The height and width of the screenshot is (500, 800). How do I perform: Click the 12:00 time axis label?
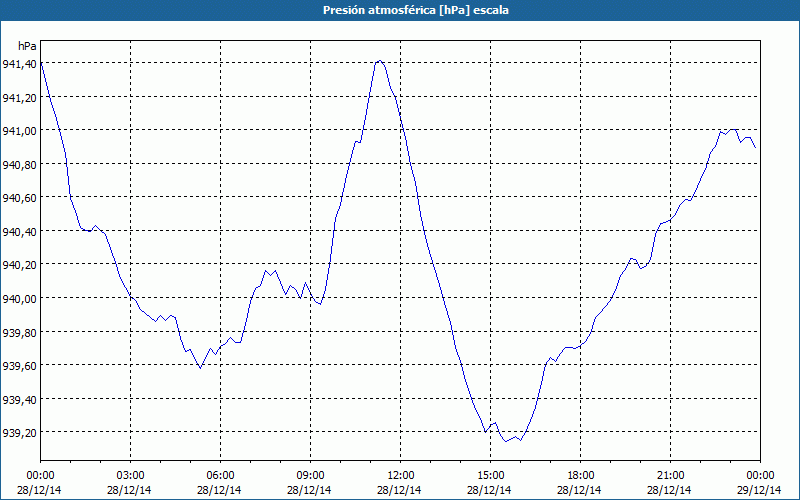[x=401, y=476]
